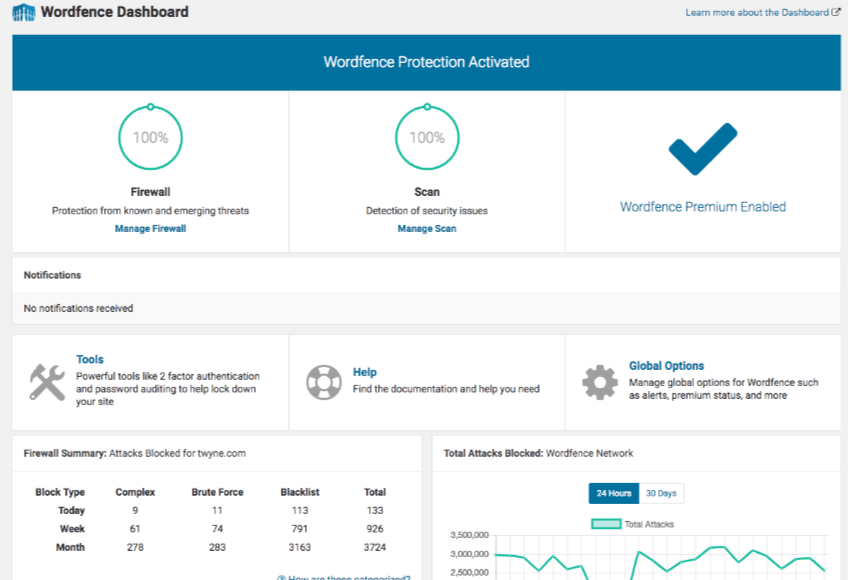The width and height of the screenshot is (848, 580).
Task: Click the Wordfence Protection Activated banner
Action: click(426, 62)
